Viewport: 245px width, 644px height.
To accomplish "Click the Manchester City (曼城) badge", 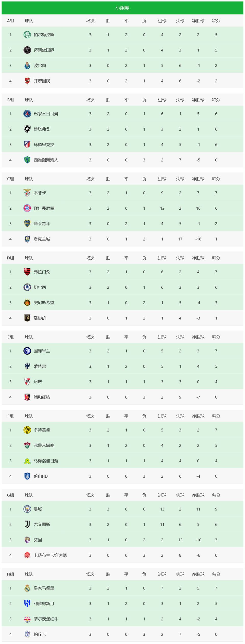I will point(27,509).
